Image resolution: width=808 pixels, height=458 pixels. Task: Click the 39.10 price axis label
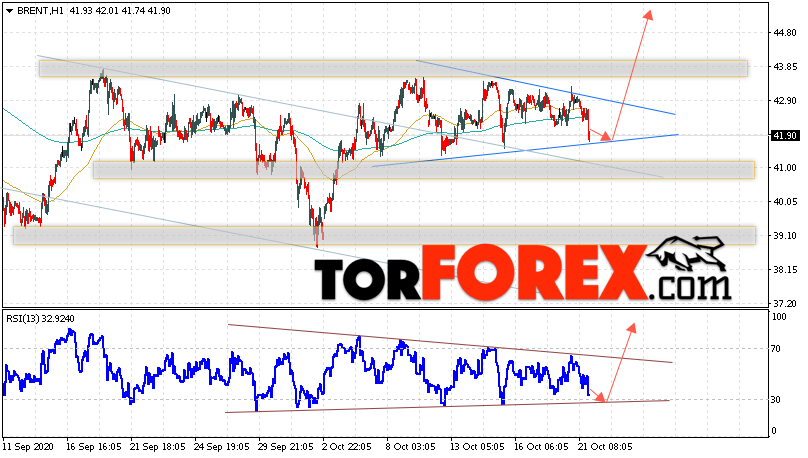(784, 236)
